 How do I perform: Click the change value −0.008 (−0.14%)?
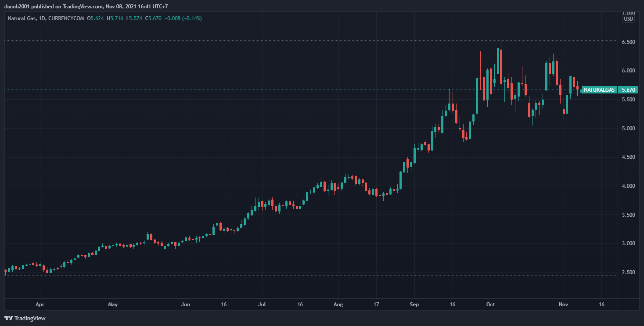183,18
